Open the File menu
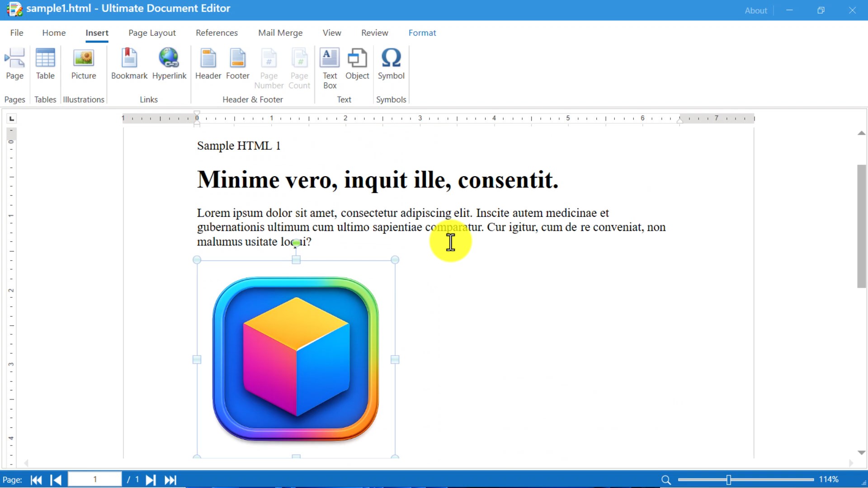The height and width of the screenshot is (488, 868). (17, 33)
